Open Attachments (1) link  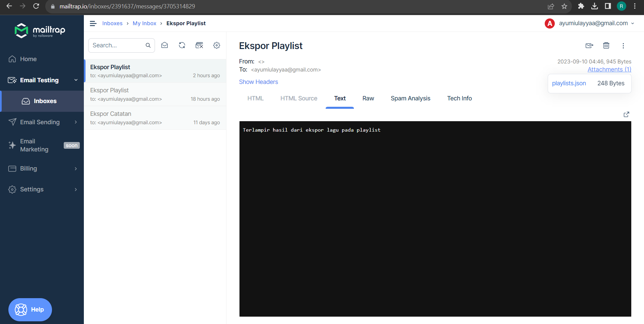(x=609, y=69)
